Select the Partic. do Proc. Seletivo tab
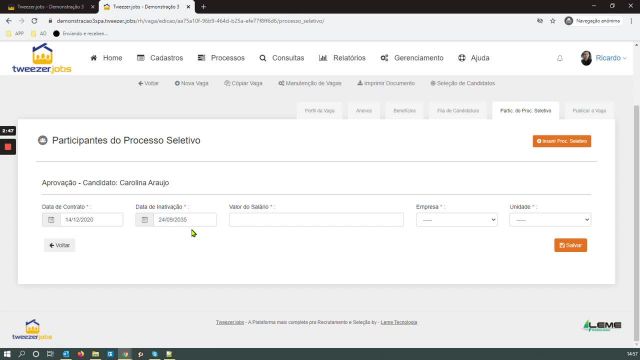Image resolution: width=640 pixels, height=360 pixels. (526, 111)
